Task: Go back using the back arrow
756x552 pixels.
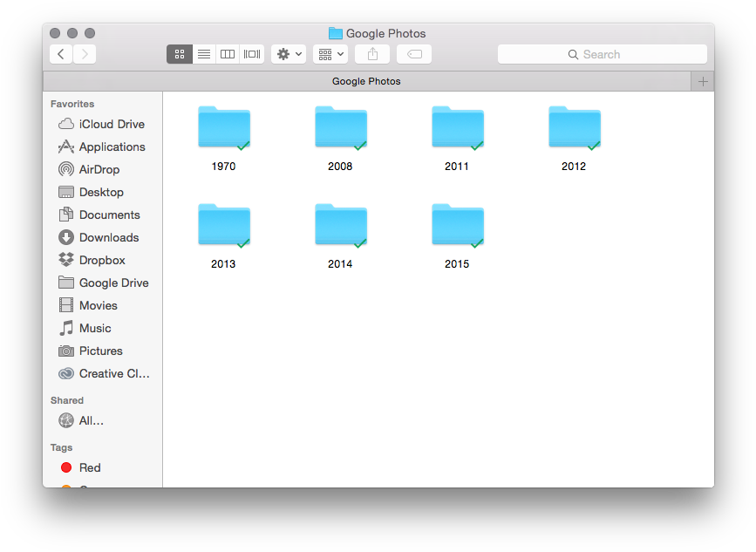Action: coord(61,54)
